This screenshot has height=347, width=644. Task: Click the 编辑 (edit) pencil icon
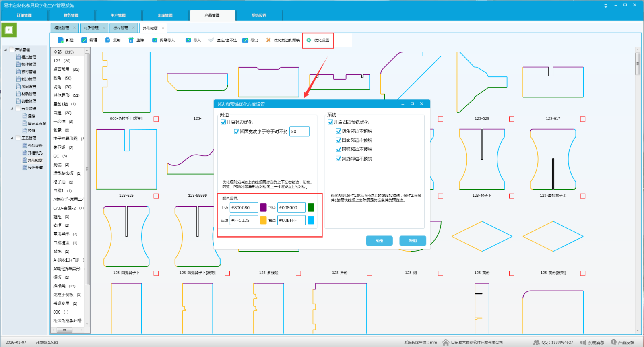tap(84, 40)
